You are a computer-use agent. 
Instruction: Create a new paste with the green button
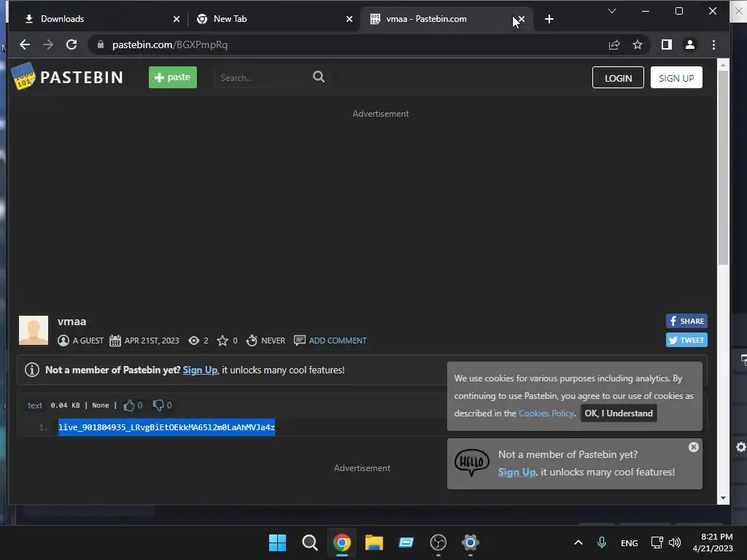[172, 77]
